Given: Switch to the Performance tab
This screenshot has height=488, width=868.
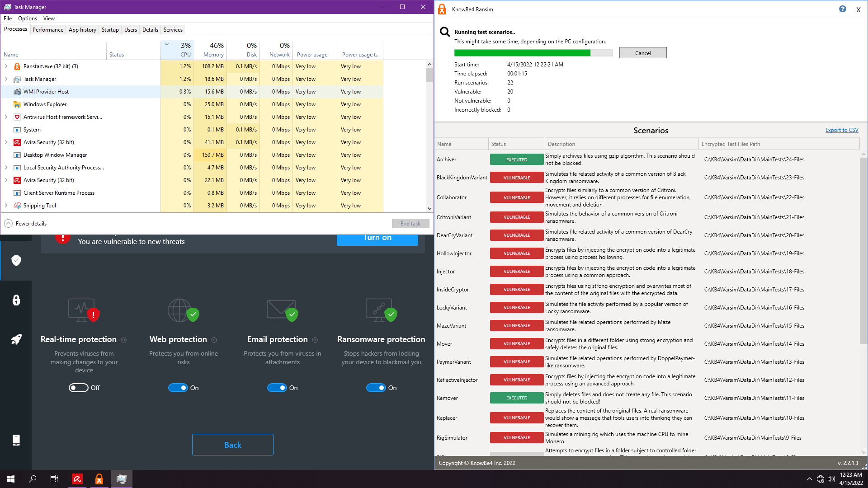Looking at the screenshot, I should pos(47,30).
